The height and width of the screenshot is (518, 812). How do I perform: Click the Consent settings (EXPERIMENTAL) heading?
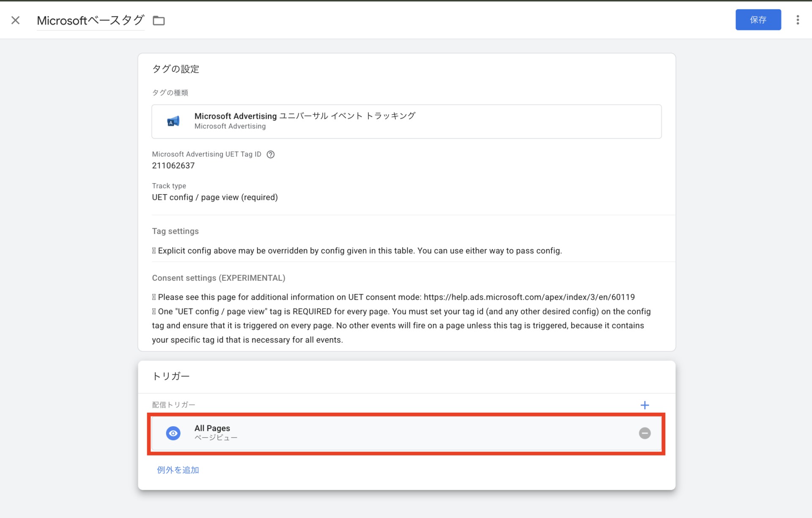tap(219, 278)
